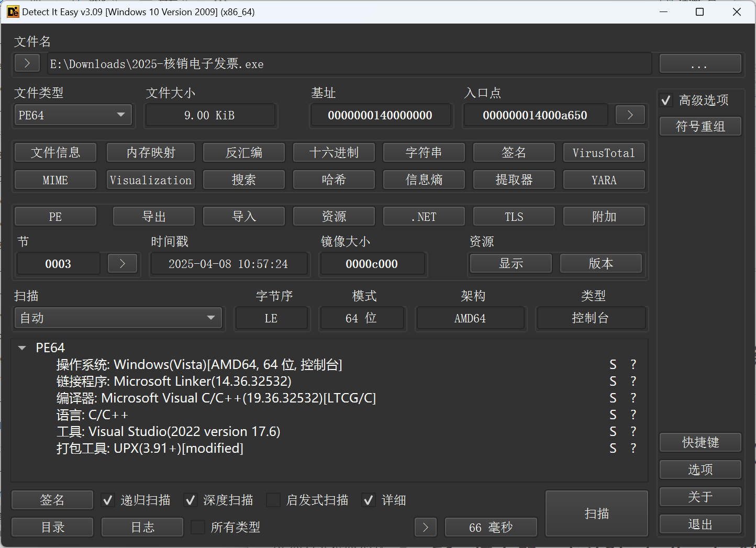Disable 递归扫描 checkbox
This screenshot has width=756, height=548.
[108, 500]
